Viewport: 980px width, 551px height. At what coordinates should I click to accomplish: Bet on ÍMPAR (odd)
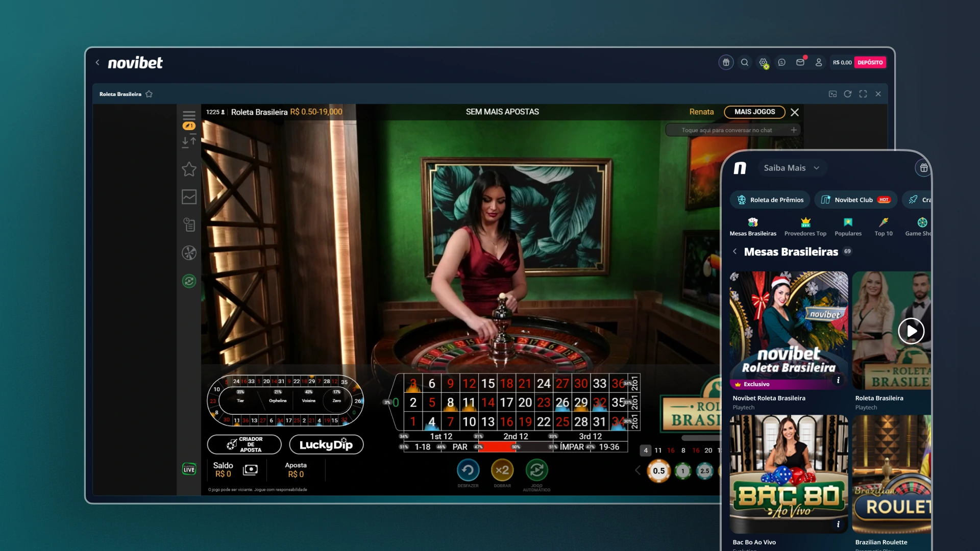click(x=572, y=447)
